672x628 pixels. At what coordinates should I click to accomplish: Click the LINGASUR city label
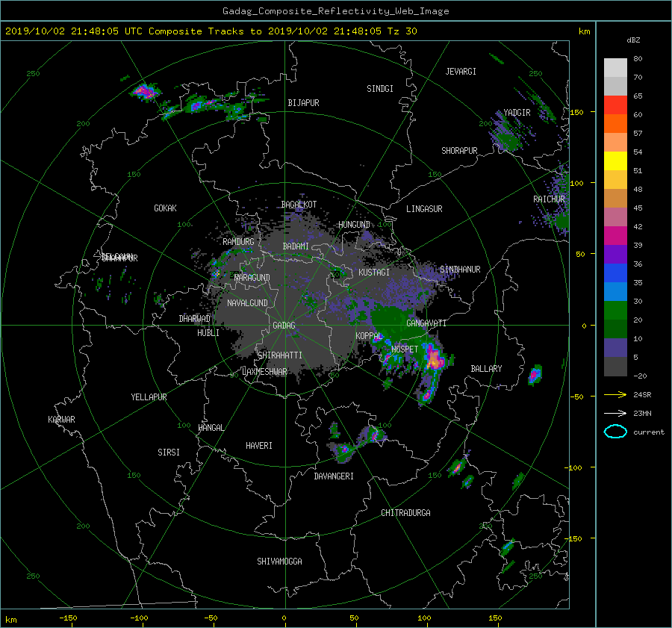coord(424,209)
